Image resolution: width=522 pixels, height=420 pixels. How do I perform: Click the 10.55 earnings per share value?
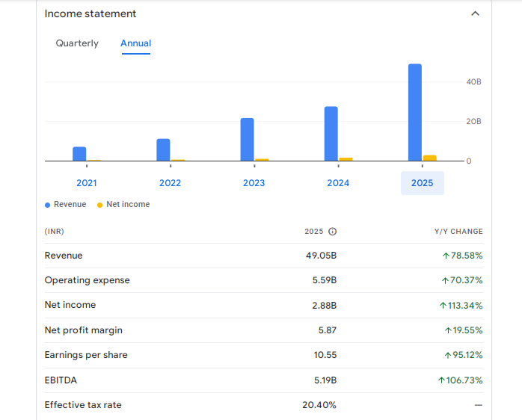(325, 355)
